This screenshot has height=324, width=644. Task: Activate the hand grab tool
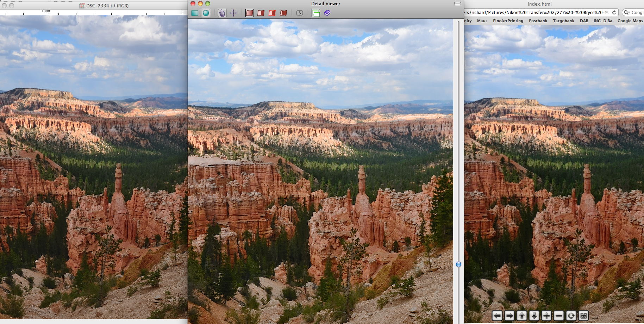[x=222, y=13]
